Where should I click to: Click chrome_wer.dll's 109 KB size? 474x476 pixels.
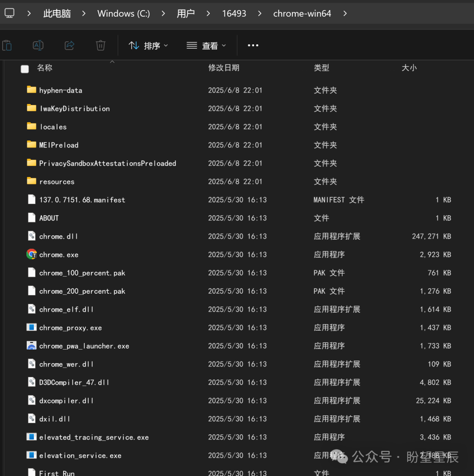(x=439, y=364)
